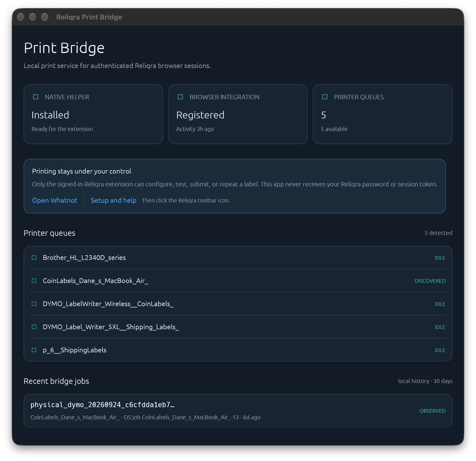Click status square beside CoinLabels_Dane_s_MacBook_Air_ queue
This screenshot has height=461, width=476.
point(34,281)
